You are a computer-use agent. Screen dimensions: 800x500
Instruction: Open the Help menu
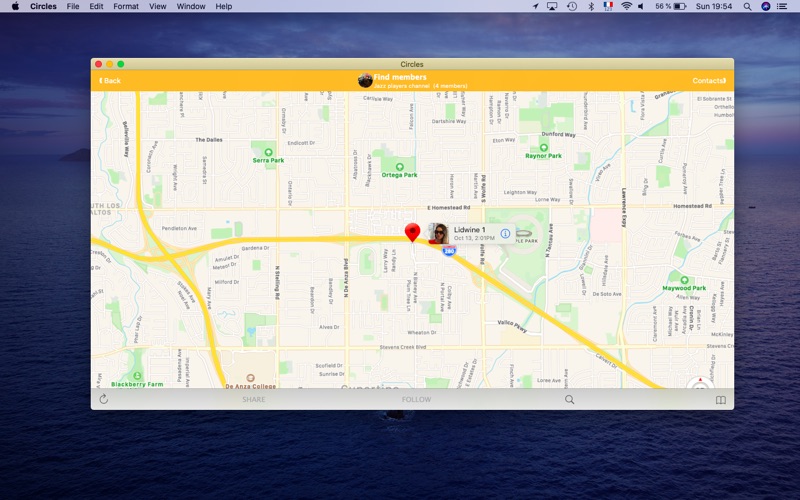pyautogui.click(x=223, y=6)
